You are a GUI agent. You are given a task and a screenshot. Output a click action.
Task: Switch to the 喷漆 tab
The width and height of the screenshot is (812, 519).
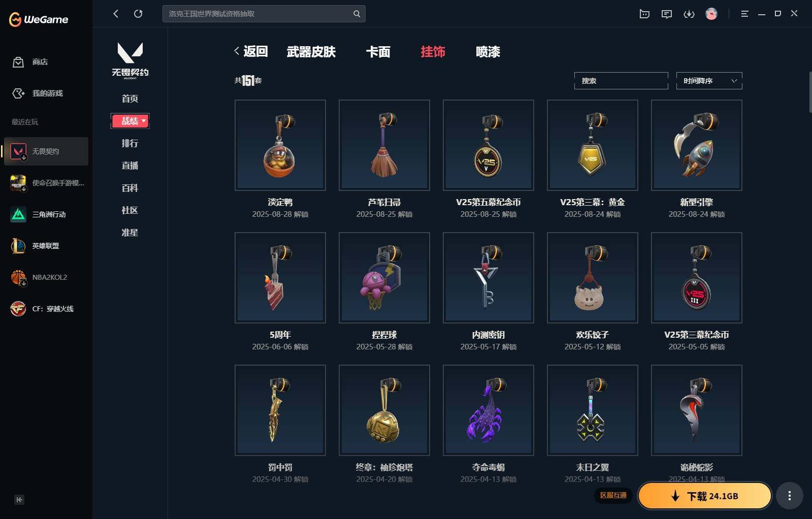click(x=488, y=52)
